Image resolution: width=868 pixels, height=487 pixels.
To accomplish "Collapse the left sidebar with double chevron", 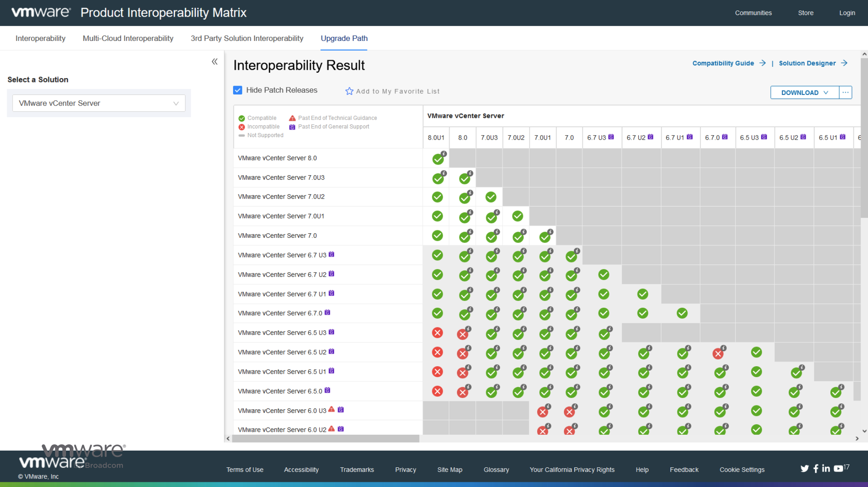I will tap(215, 62).
